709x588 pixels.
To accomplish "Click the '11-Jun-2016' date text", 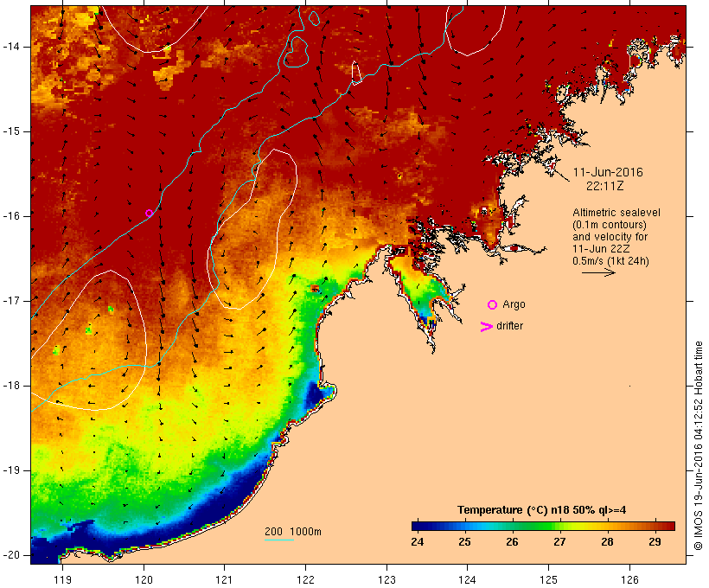I will pyautogui.click(x=608, y=172).
